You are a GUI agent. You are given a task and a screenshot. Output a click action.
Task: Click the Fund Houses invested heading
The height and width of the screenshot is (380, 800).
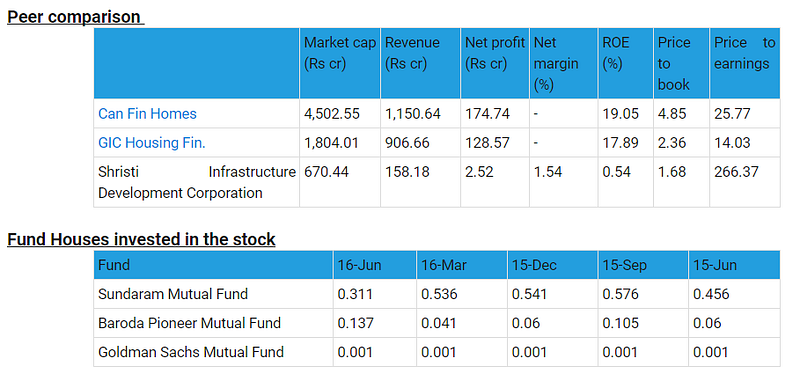pos(141,239)
